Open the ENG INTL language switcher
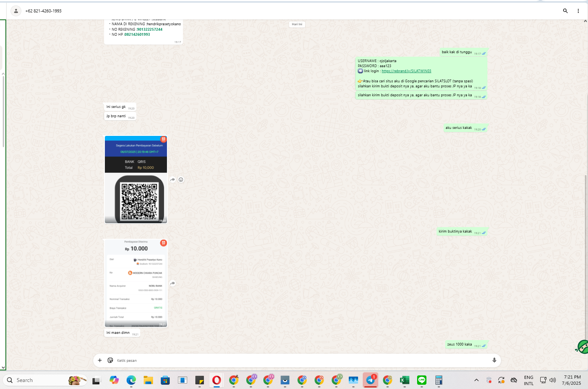 [x=529, y=380]
